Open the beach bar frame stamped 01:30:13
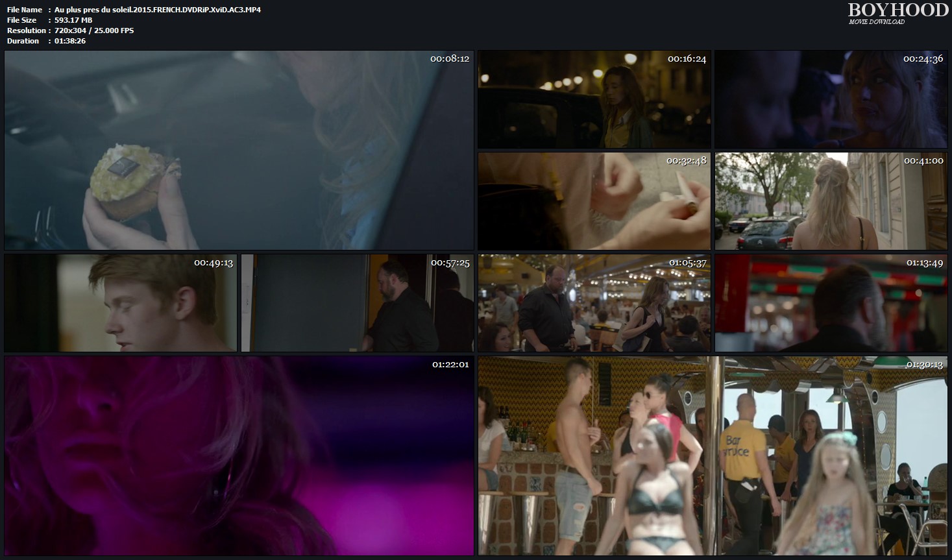The height and width of the screenshot is (560, 952). (x=713, y=456)
